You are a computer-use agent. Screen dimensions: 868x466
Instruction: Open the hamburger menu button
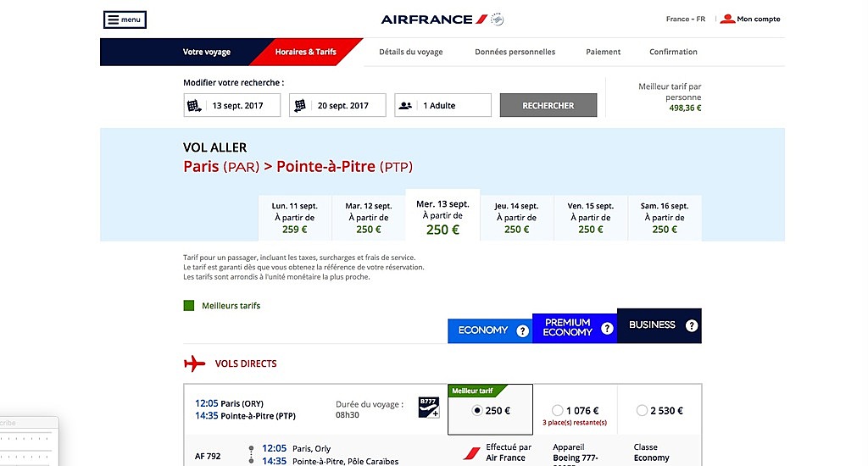[125, 19]
